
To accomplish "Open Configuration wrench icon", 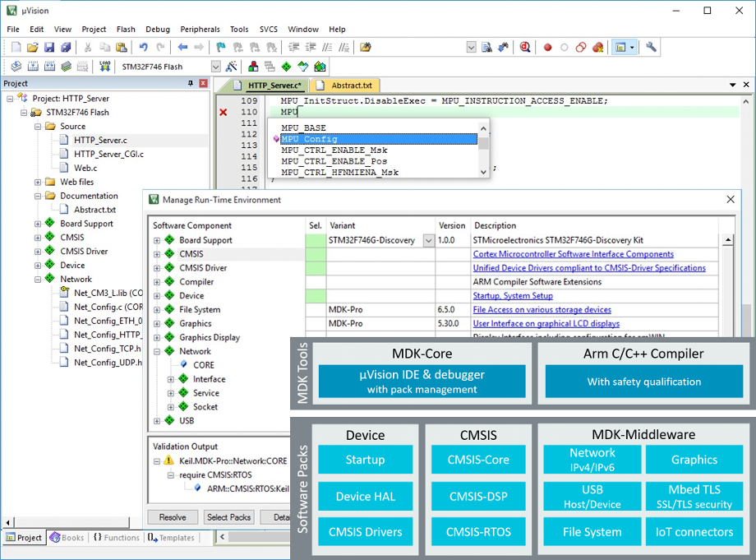I will point(652,48).
